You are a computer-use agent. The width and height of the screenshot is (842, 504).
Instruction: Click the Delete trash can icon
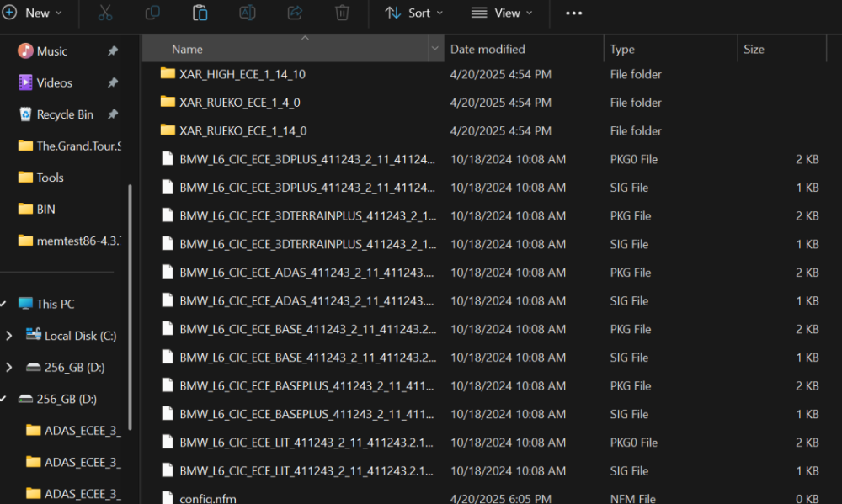click(x=342, y=13)
